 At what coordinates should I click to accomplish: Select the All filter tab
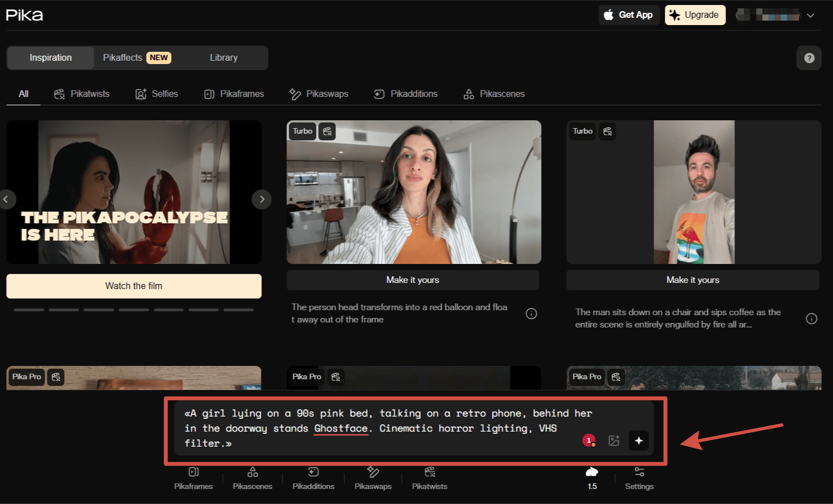[x=23, y=94]
